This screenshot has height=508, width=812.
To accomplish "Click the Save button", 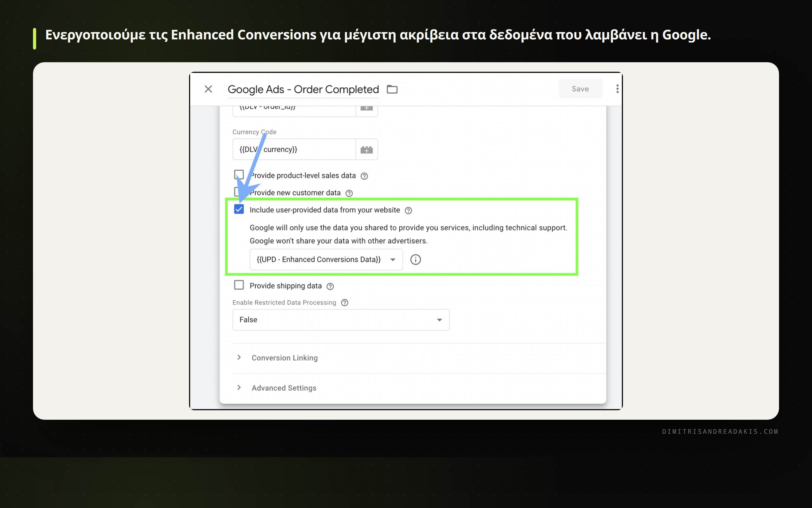I will pos(580,89).
